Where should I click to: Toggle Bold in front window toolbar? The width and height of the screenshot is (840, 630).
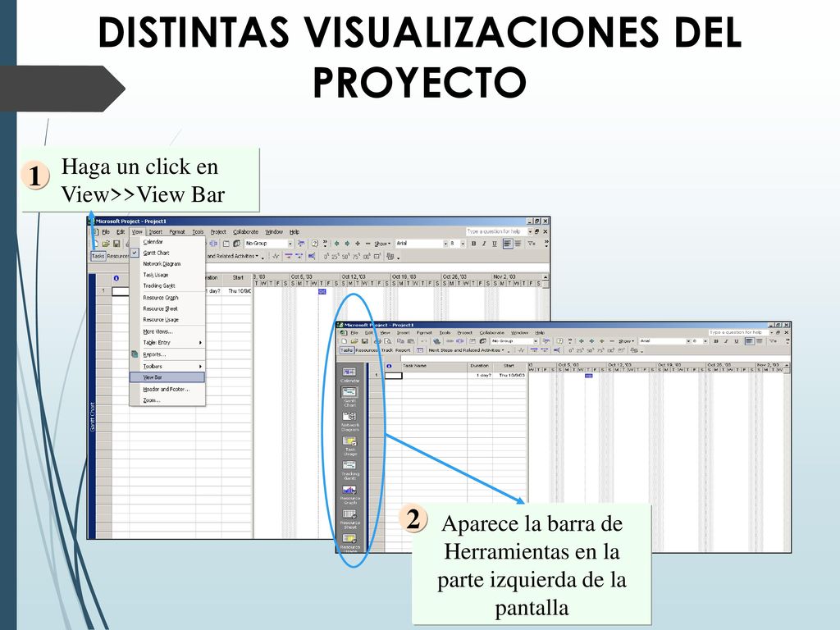pyautogui.click(x=715, y=340)
